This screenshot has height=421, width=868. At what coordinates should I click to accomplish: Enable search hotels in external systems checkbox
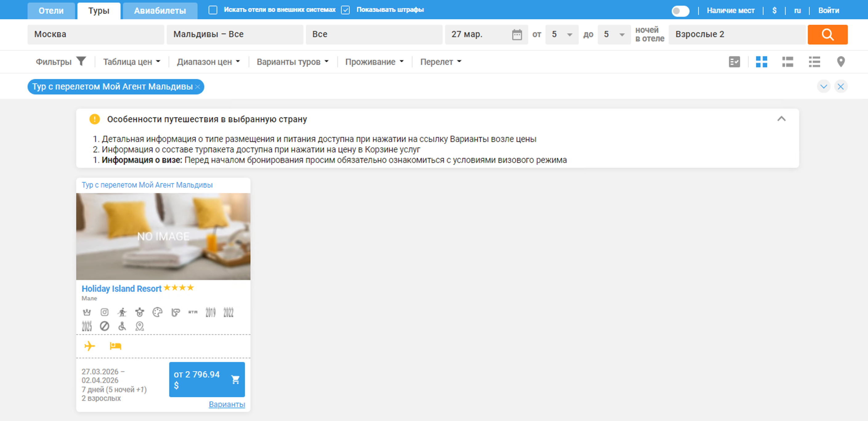click(x=213, y=10)
